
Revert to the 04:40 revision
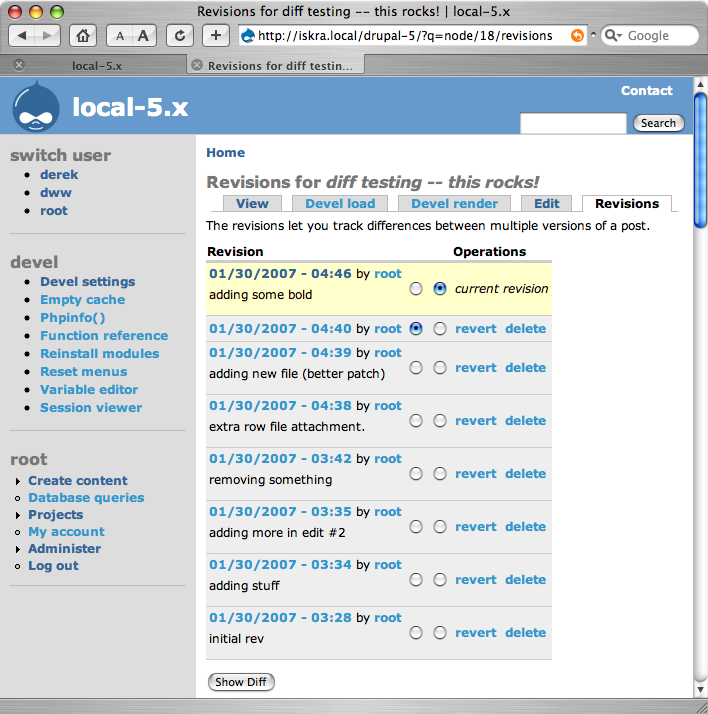coord(476,328)
